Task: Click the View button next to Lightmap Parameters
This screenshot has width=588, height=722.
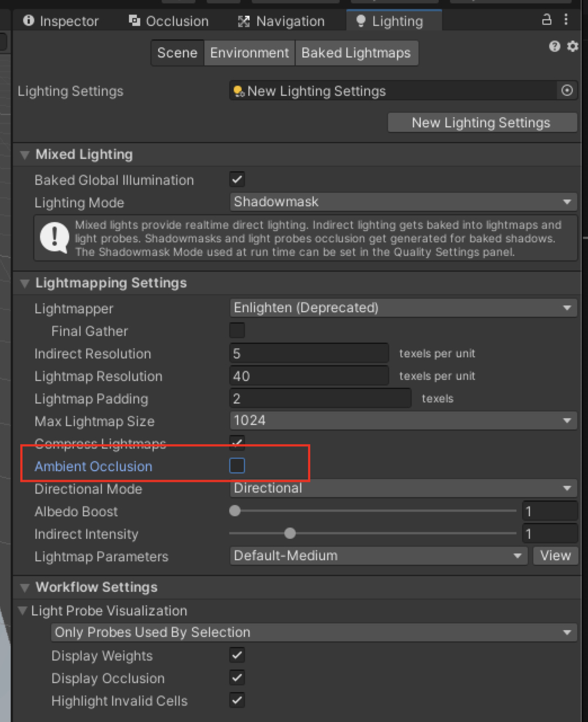Action: [555, 555]
